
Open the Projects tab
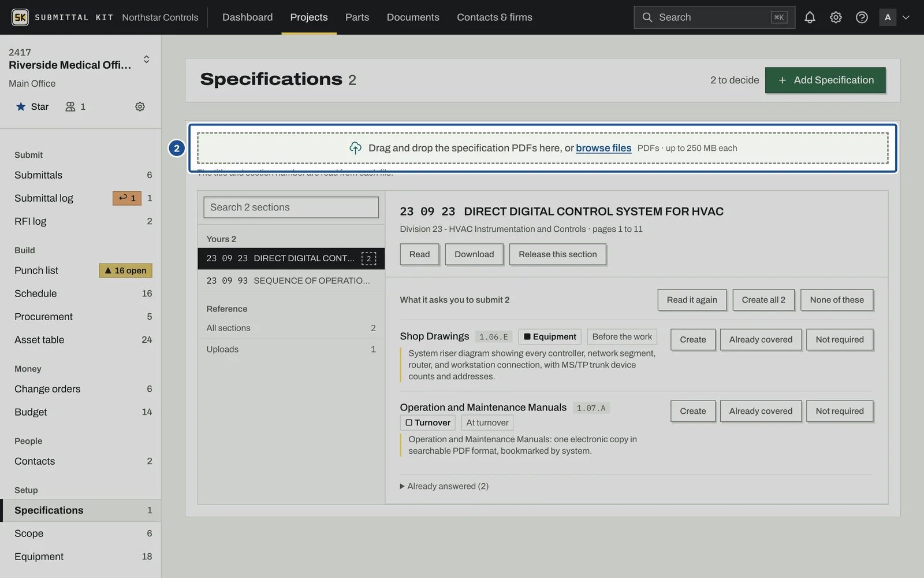point(309,17)
